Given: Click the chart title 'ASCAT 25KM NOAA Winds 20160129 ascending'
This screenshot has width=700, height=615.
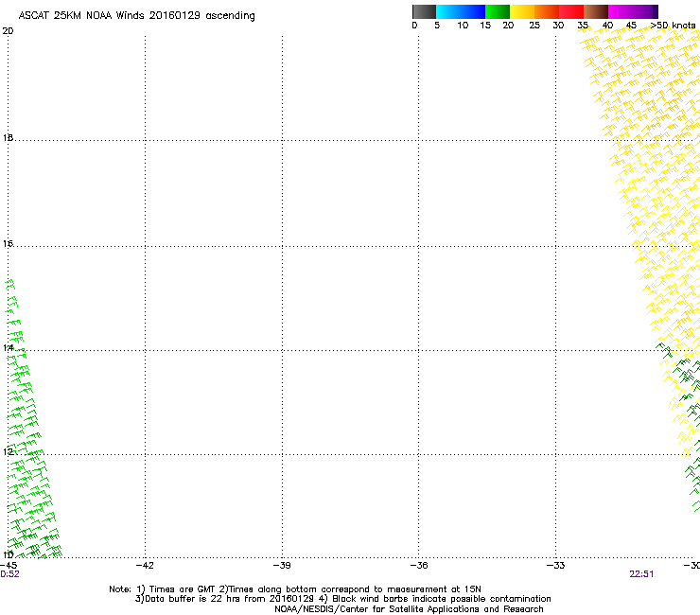Looking at the screenshot, I should pyautogui.click(x=136, y=15).
